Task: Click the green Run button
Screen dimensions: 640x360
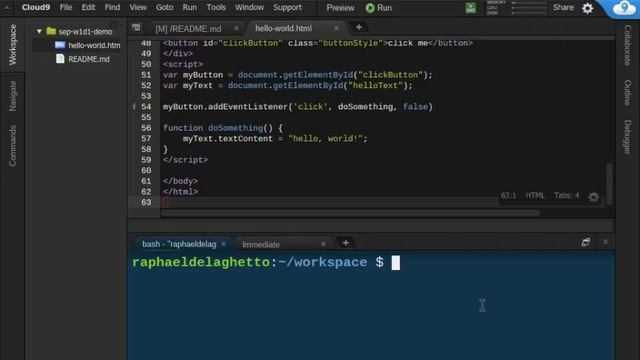Action: [x=379, y=8]
